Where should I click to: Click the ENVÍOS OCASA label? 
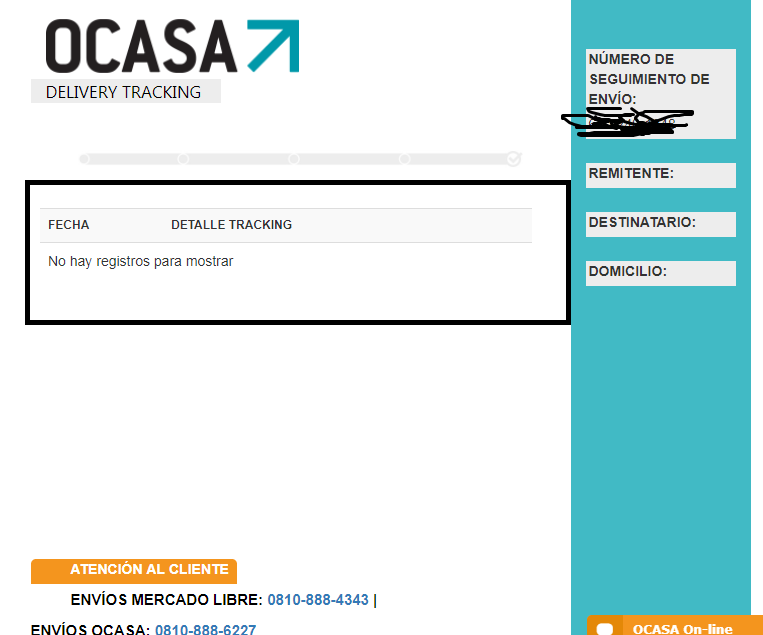pos(90,629)
